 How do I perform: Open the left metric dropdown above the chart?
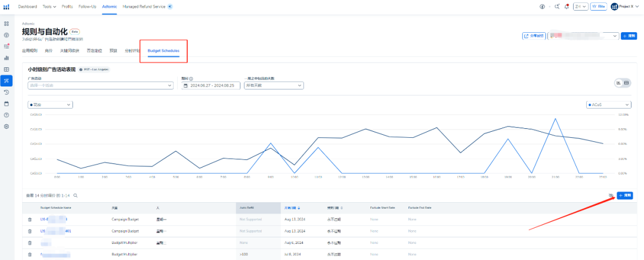click(x=50, y=105)
